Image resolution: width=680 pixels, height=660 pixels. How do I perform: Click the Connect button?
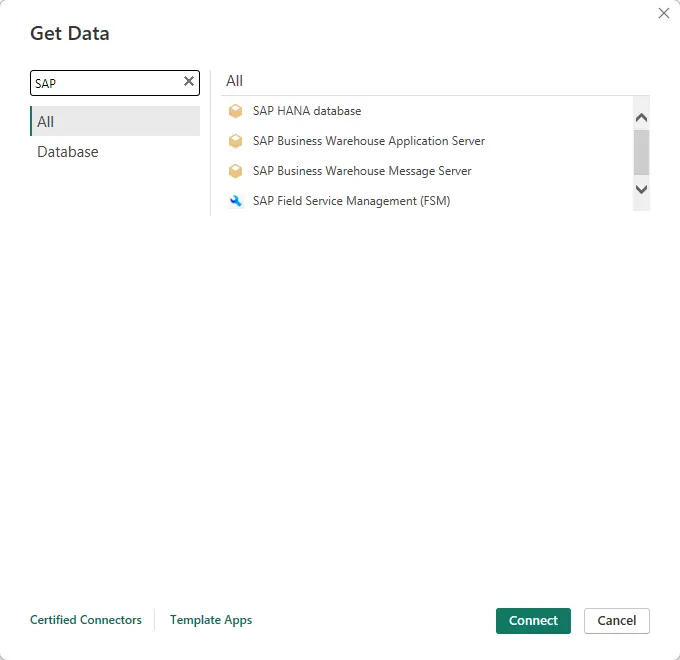pyautogui.click(x=533, y=621)
